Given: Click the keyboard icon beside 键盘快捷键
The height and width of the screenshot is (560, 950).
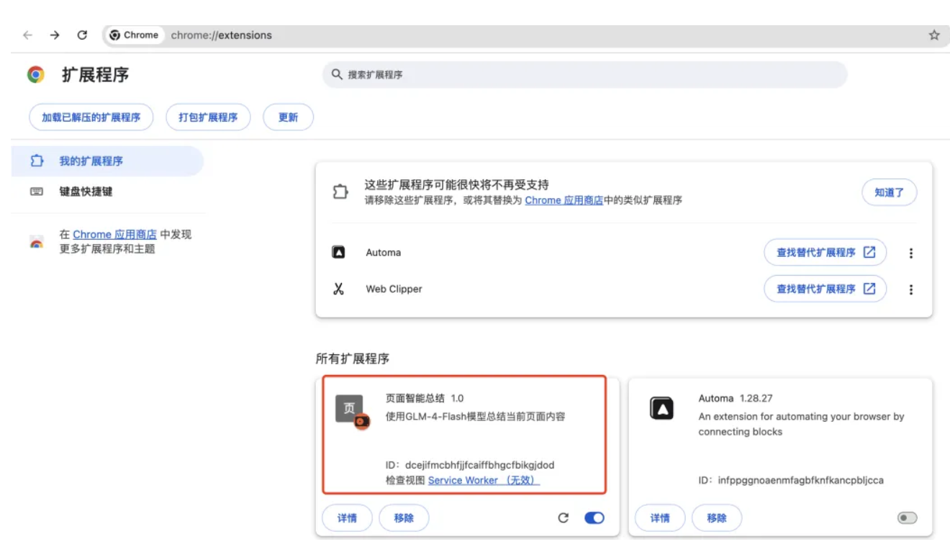Looking at the screenshot, I should (x=37, y=191).
